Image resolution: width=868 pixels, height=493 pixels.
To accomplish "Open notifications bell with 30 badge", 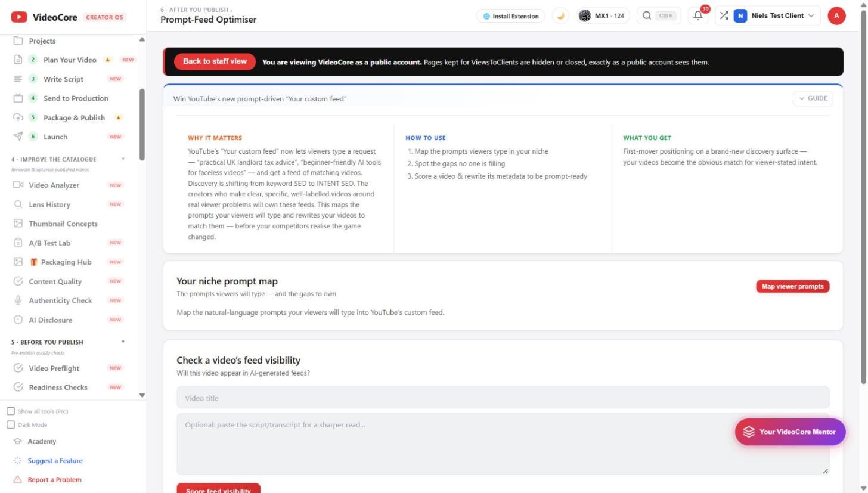I will pos(698,16).
